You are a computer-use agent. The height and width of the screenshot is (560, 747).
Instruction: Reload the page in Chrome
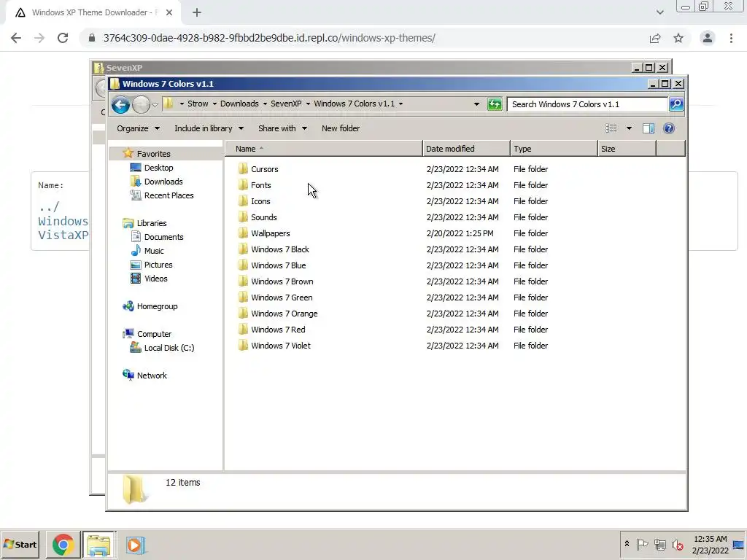pos(63,38)
